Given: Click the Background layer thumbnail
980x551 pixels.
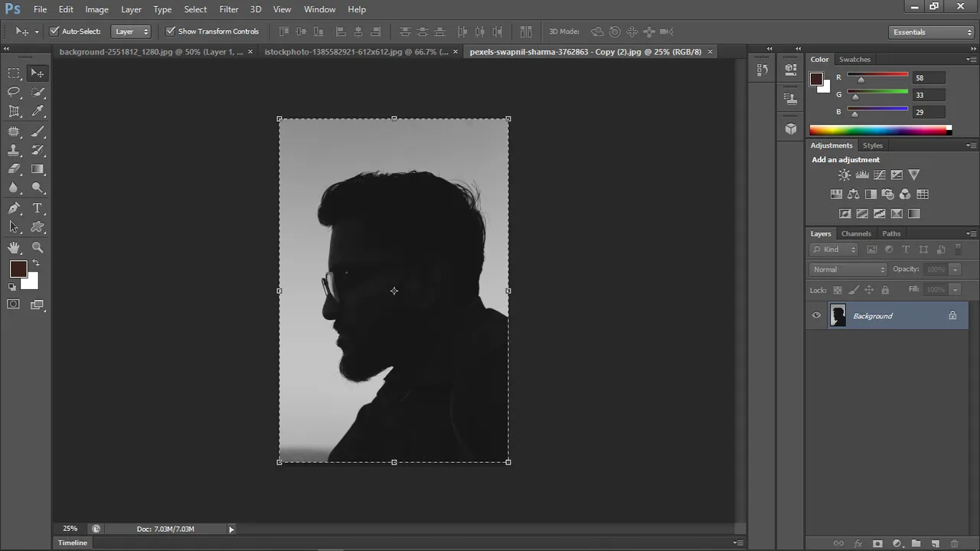Looking at the screenshot, I should click(838, 315).
